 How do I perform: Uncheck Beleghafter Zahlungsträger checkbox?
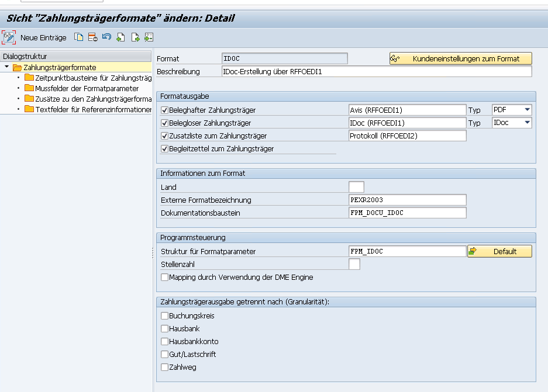click(x=164, y=110)
